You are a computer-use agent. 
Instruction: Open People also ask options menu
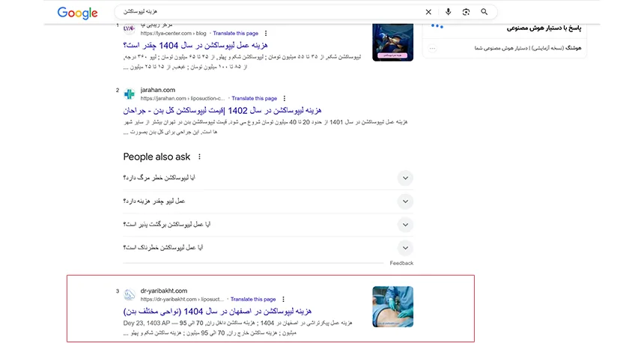coord(199,157)
